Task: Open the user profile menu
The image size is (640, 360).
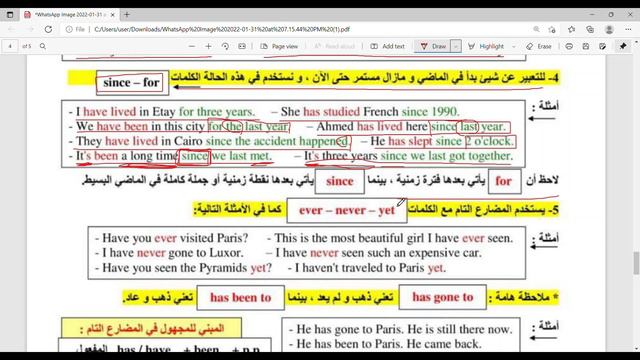Action: coord(609,29)
